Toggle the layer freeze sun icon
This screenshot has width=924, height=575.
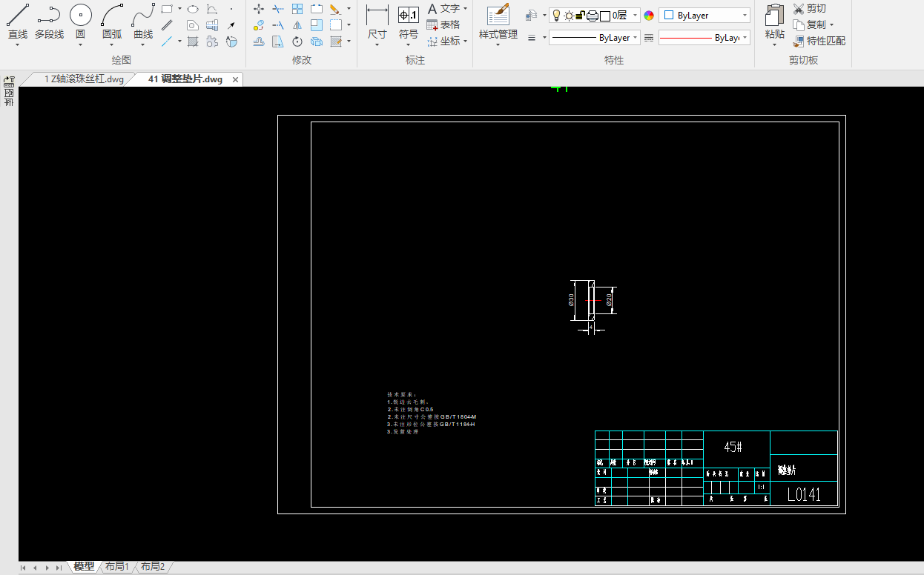click(x=569, y=16)
